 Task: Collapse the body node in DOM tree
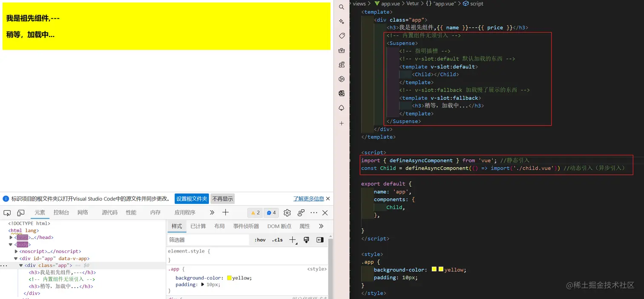(x=11, y=244)
